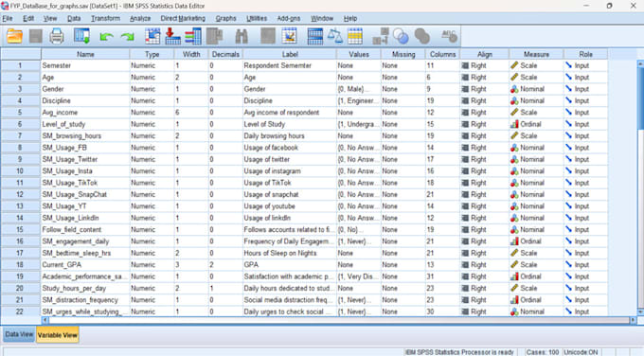Click Use Variable Sets circles icon

[x=401, y=37]
